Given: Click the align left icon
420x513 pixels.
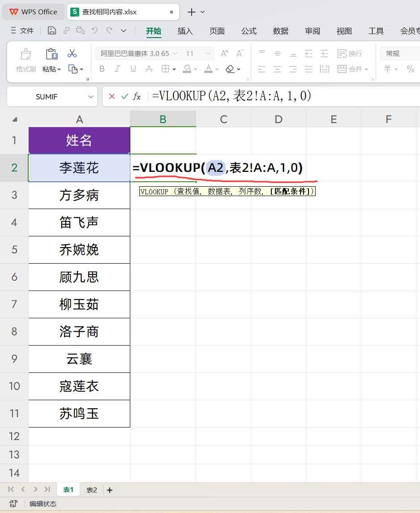Looking at the screenshot, I should 261,69.
